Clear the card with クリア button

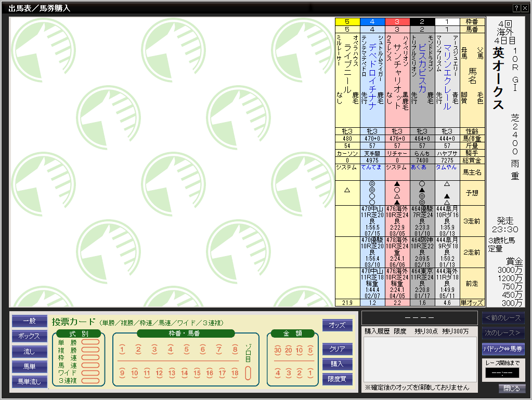point(337,349)
